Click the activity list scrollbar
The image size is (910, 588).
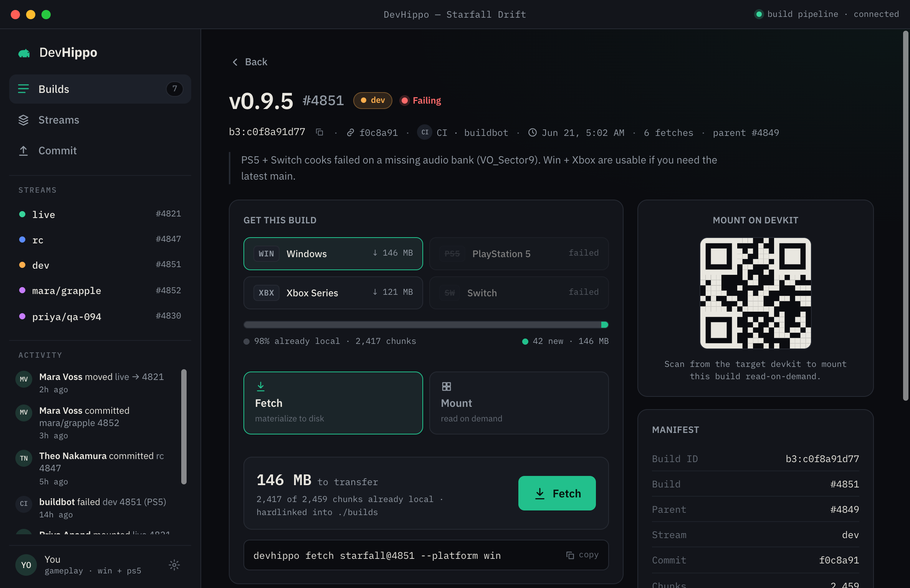[184, 426]
